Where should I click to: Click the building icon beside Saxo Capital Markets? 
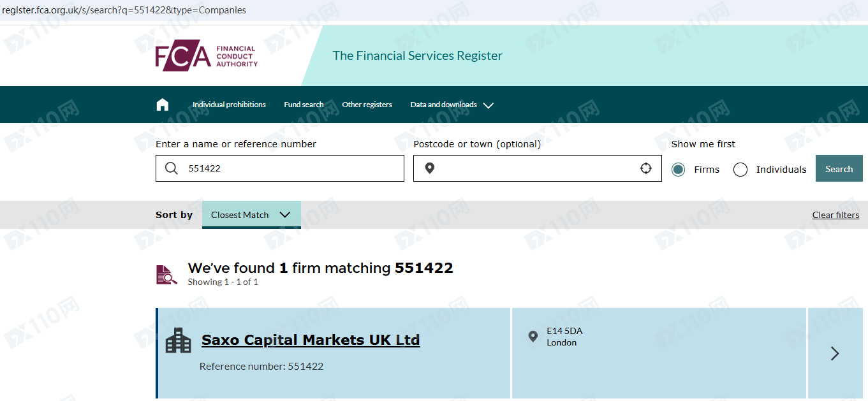(x=178, y=340)
